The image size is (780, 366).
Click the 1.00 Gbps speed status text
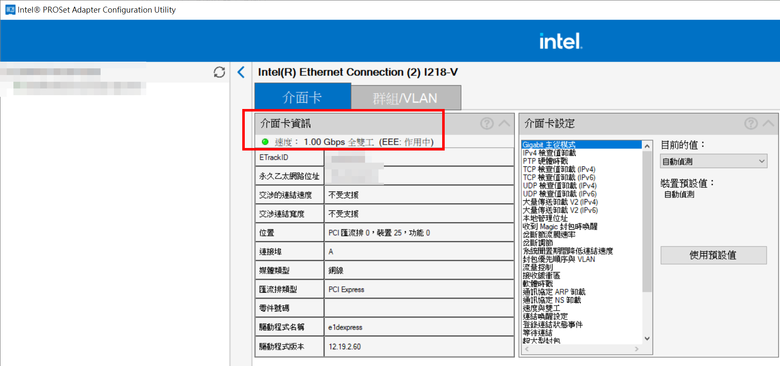[324, 142]
